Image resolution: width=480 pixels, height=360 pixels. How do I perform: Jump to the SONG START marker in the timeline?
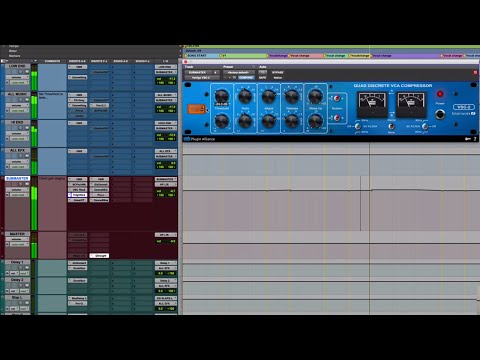pyautogui.click(x=197, y=56)
